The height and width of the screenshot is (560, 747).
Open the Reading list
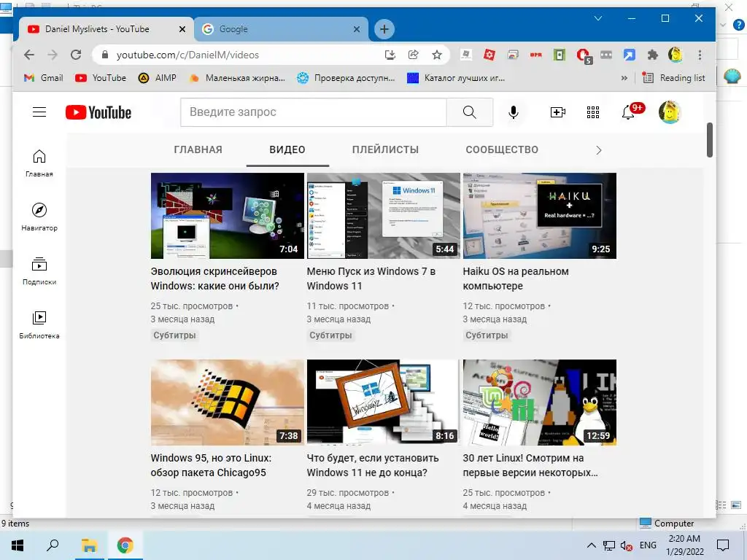[673, 78]
